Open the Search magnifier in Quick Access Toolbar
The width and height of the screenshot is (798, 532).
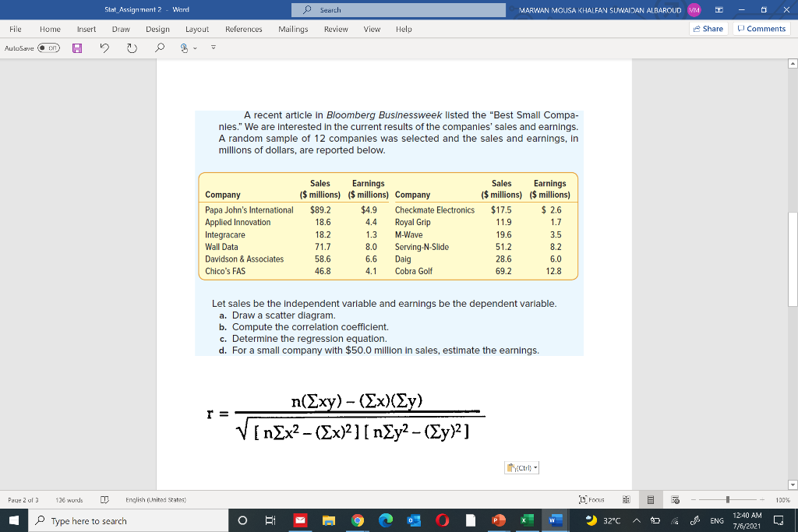(x=159, y=48)
